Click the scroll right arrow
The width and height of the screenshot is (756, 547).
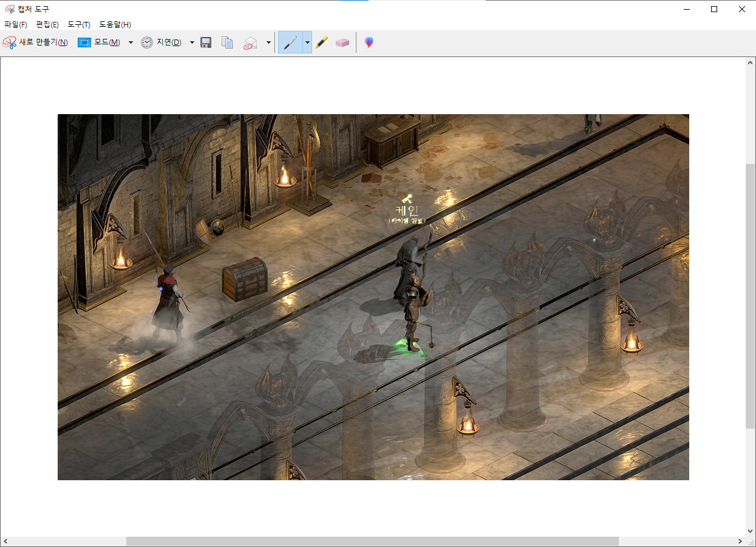coord(740,541)
